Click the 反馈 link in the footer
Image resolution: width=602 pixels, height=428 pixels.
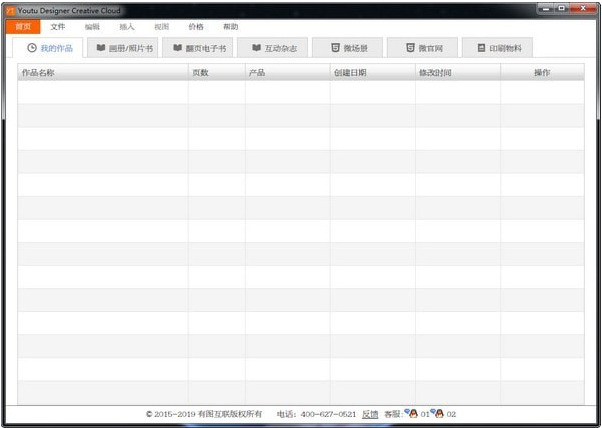370,414
